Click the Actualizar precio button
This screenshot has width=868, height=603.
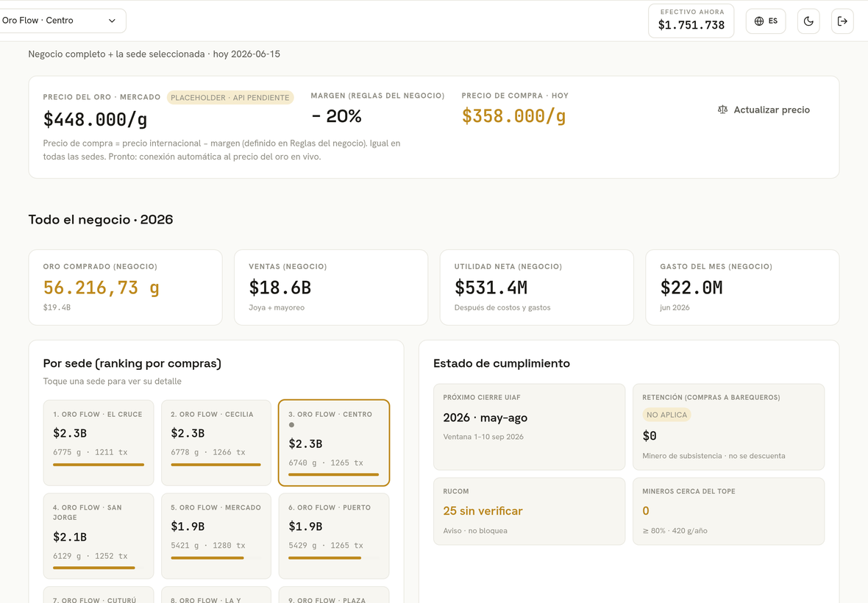click(x=764, y=110)
